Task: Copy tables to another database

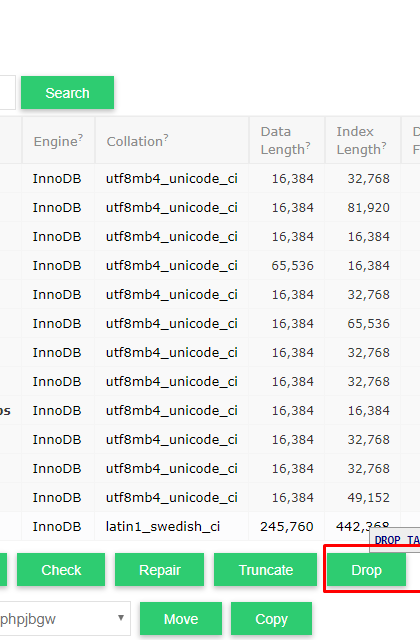Action: click(x=271, y=619)
